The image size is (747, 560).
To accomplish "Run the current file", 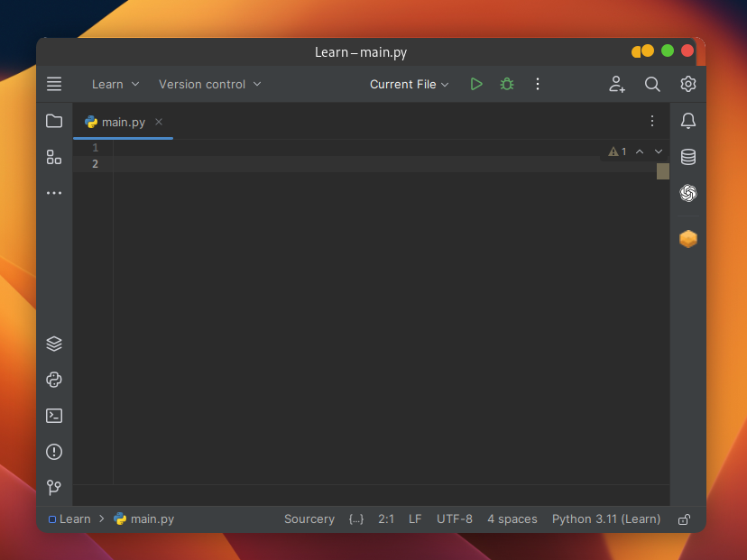I will (x=476, y=84).
